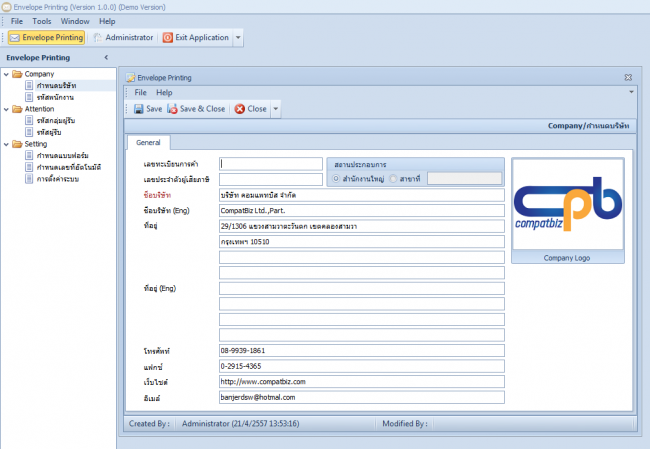Open the Administrator toolbar section
Image resolution: width=650 pixels, height=449 pixels.
(x=123, y=37)
